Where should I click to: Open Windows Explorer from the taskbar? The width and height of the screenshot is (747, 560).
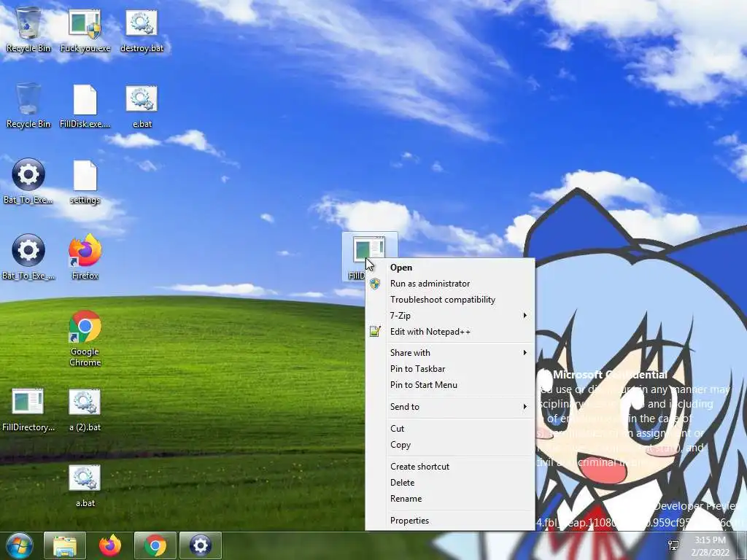65,545
